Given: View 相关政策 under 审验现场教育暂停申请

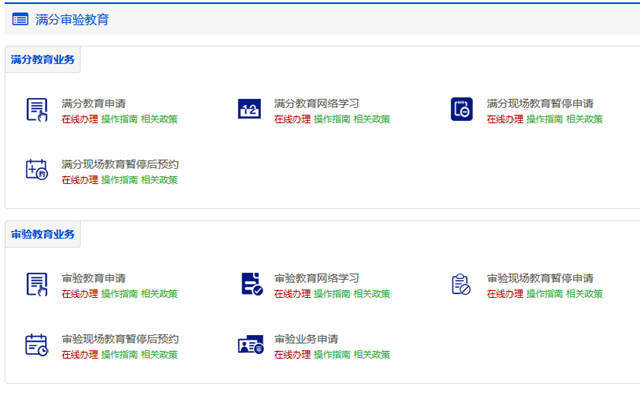Looking at the screenshot, I should pyautogui.click(x=584, y=294).
